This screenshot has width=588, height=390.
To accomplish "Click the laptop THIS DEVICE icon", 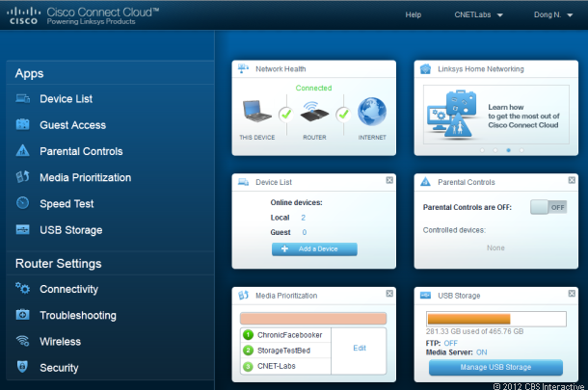I will (x=256, y=111).
